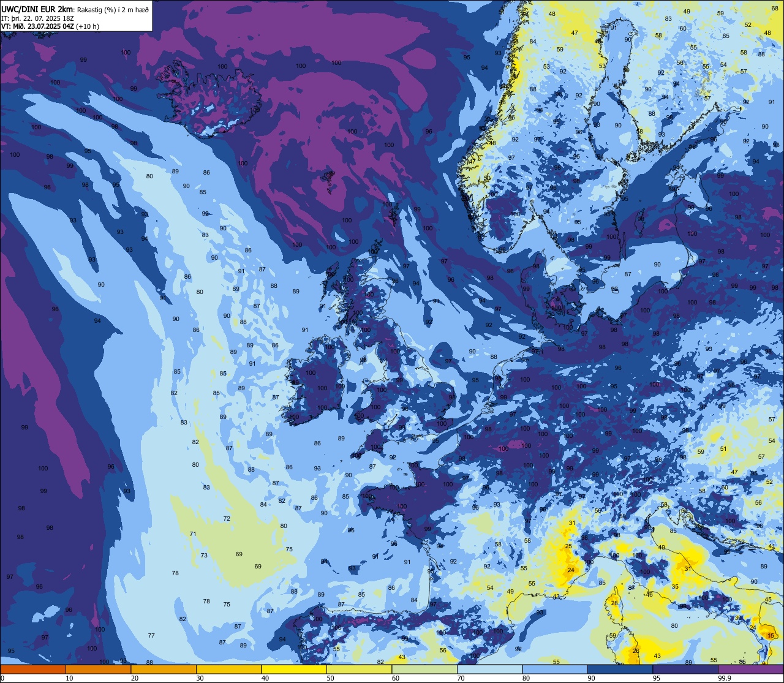Click the legend tick label '40' on colorbar
This screenshot has width=784, height=683.
coord(265,678)
